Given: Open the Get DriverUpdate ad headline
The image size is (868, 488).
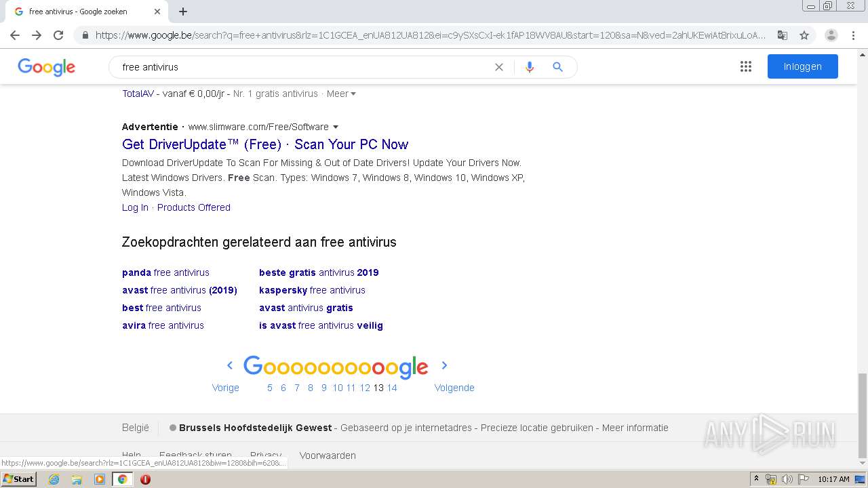Looking at the screenshot, I should point(265,144).
